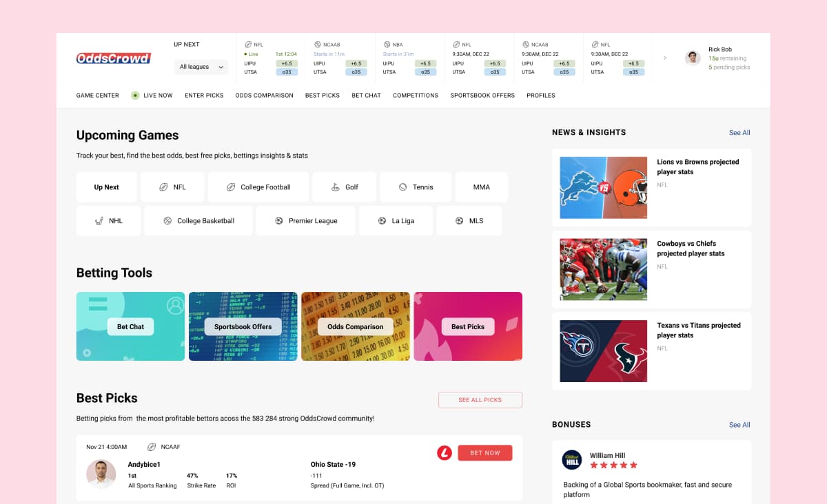Read Lions vs Browns projected player stats
The width and height of the screenshot is (827, 504).
coord(697,167)
